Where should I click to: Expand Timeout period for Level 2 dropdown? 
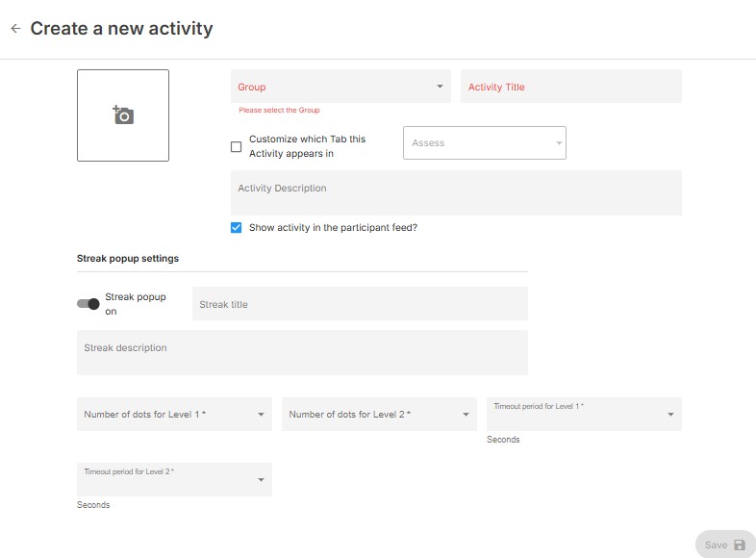[173, 479]
